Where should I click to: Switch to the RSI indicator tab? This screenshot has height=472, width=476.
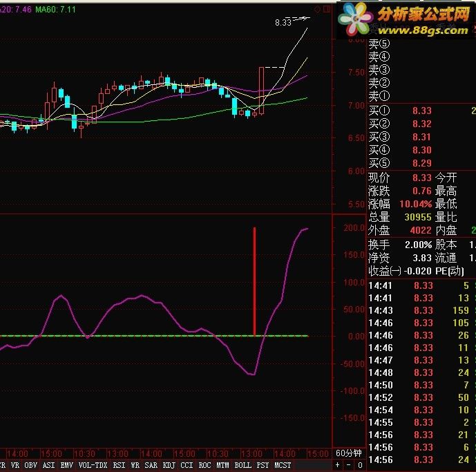[119, 465]
